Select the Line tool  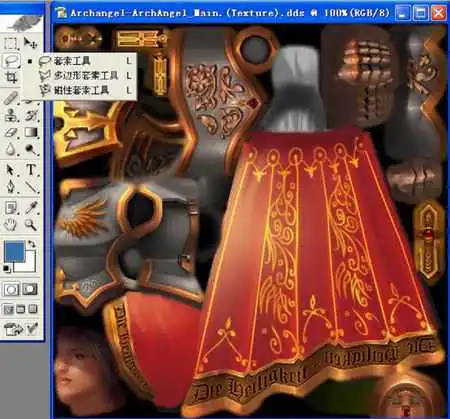(31, 187)
